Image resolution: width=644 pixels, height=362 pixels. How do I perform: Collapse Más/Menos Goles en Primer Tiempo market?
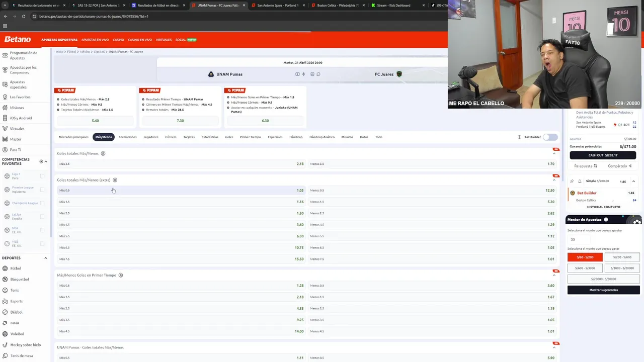point(554,275)
